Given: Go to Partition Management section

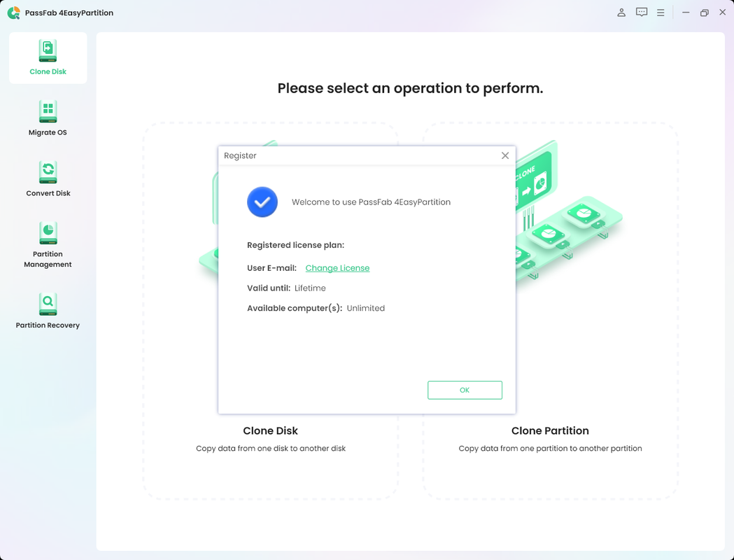Looking at the screenshot, I should 48,245.
